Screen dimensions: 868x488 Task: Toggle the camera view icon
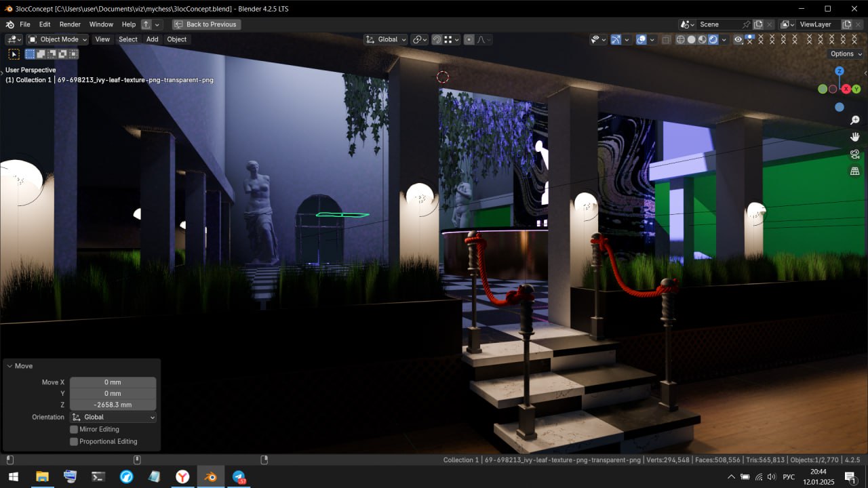tap(854, 154)
